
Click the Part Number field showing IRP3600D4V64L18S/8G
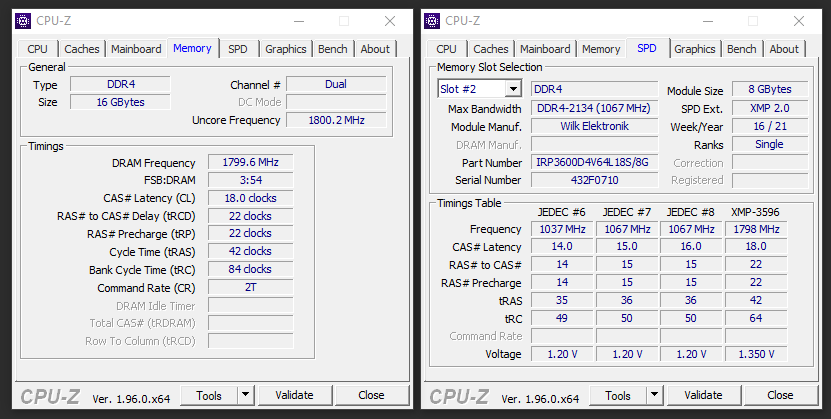[591, 162]
